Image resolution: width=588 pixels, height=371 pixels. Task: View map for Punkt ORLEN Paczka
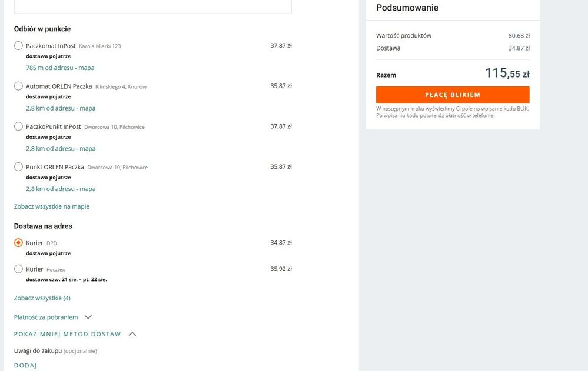(61, 189)
